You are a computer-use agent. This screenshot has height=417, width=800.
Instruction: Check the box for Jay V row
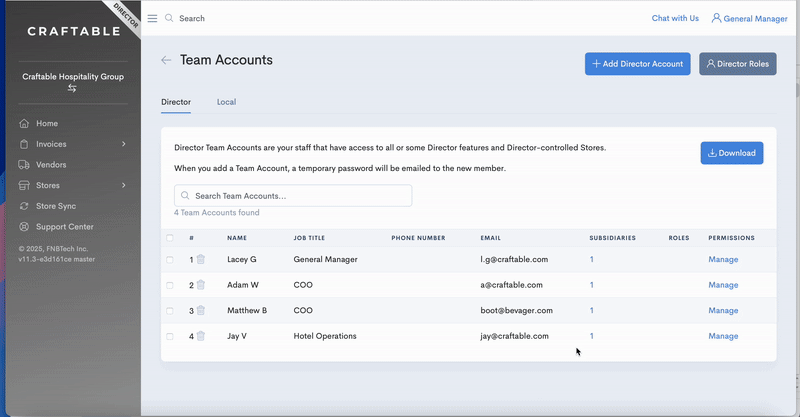coord(170,336)
